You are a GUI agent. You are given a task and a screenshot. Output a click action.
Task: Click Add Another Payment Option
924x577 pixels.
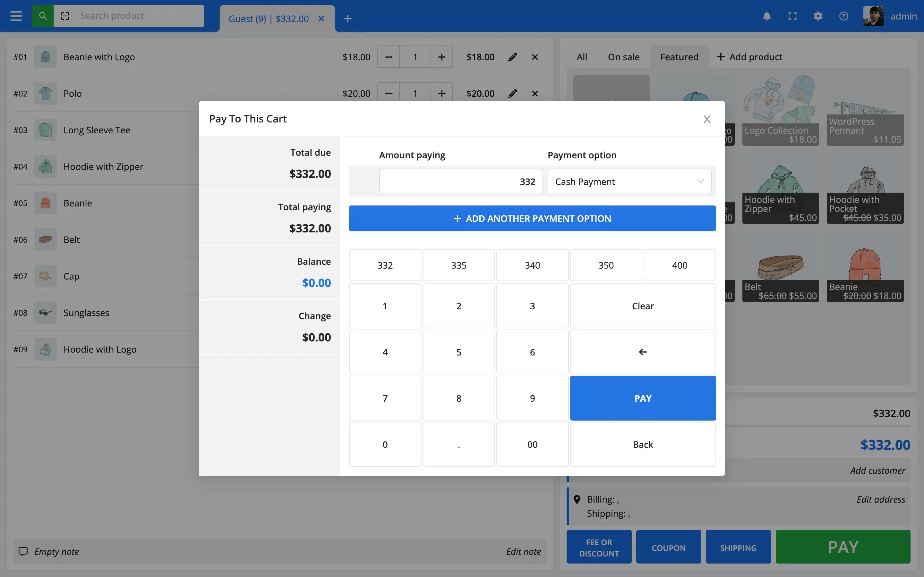532,218
